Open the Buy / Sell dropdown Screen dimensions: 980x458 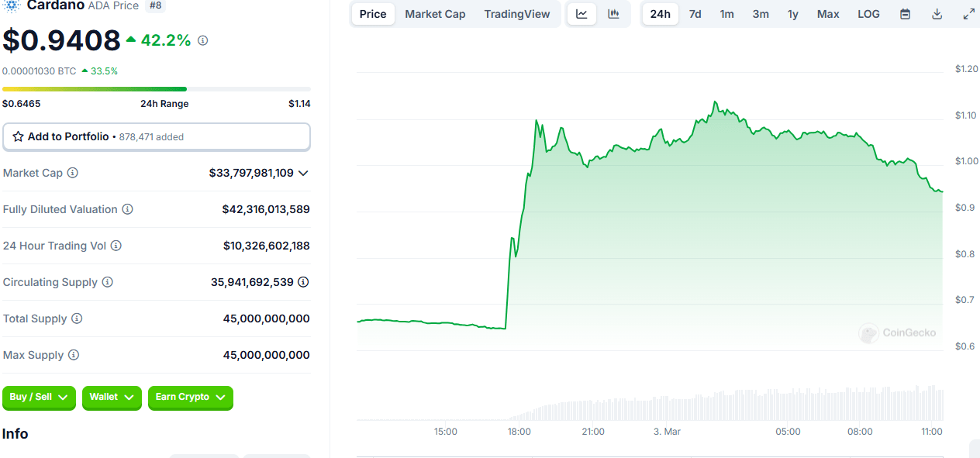point(39,398)
